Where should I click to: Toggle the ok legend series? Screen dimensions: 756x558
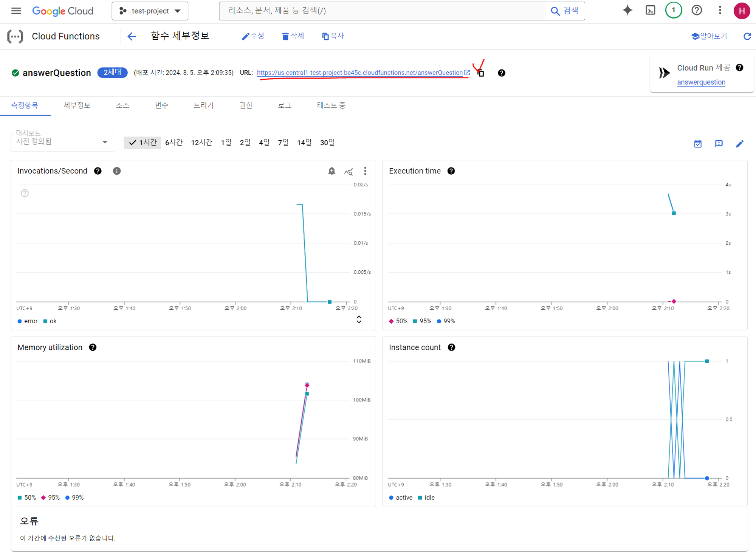coord(50,321)
